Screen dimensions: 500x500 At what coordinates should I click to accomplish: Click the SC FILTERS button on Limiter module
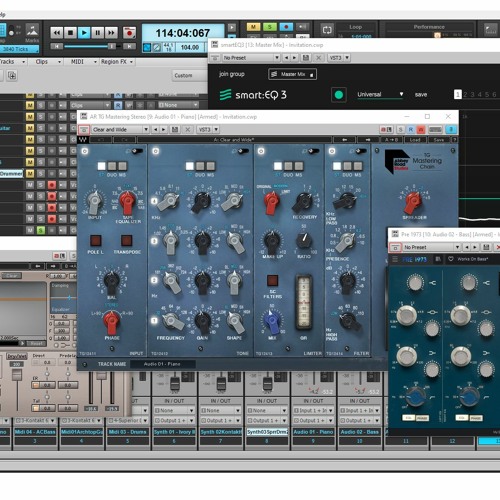click(x=272, y=280)
